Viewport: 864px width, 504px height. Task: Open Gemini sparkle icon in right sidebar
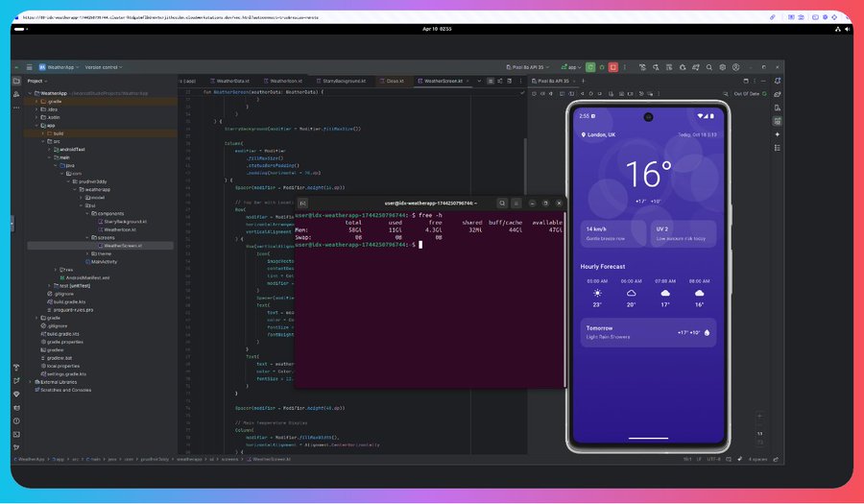778,134
